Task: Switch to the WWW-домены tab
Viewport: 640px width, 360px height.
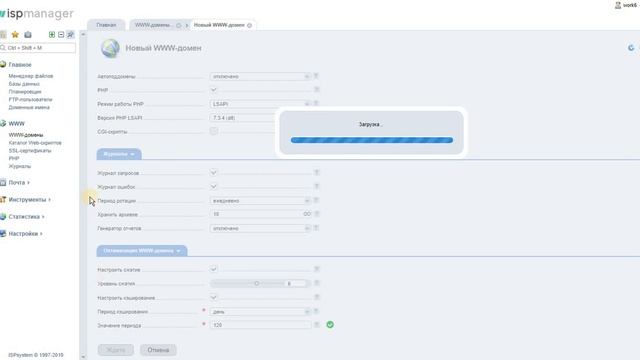Action: (x=153, y=25)
